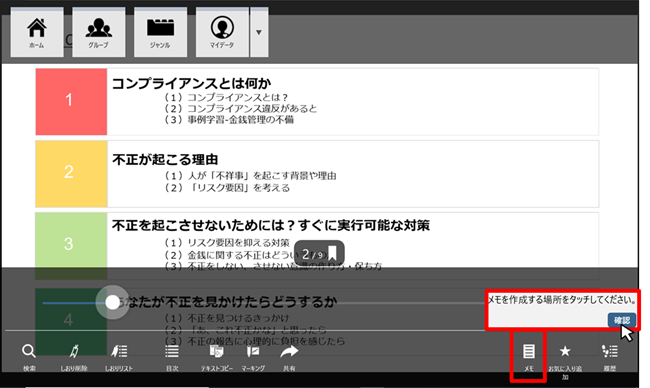
Task: Open the Home (ホーム) icon
Action: 37,32
